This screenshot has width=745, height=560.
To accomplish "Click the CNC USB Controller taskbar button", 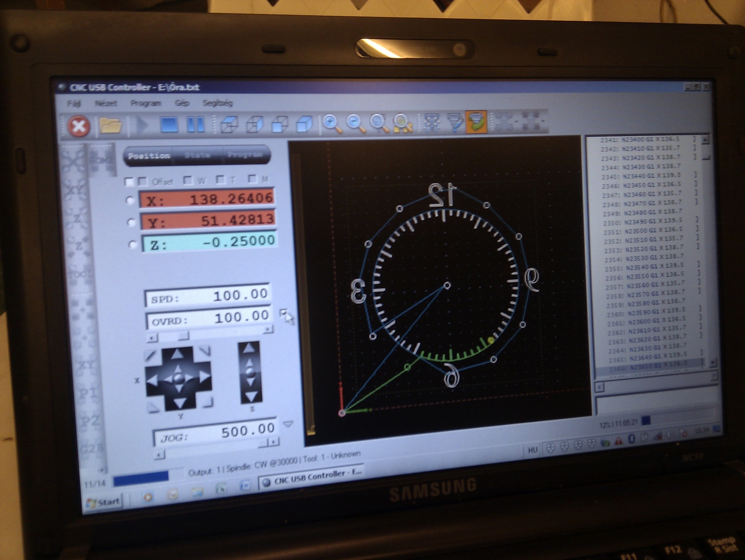I will (x=313, y=478).
